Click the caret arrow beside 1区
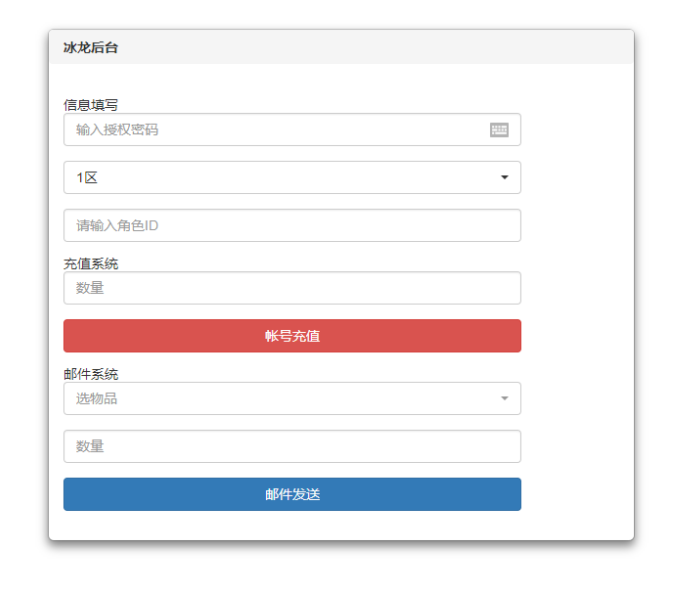The image size is (700, 589). tap(504, 178)
